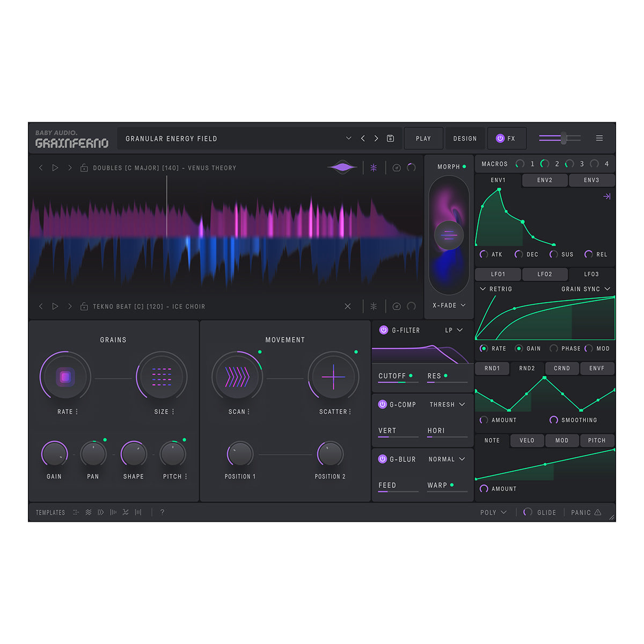Remove the Tekno Beat sample with X
Viewport: 644px width, 644px height.
point(347,306)
